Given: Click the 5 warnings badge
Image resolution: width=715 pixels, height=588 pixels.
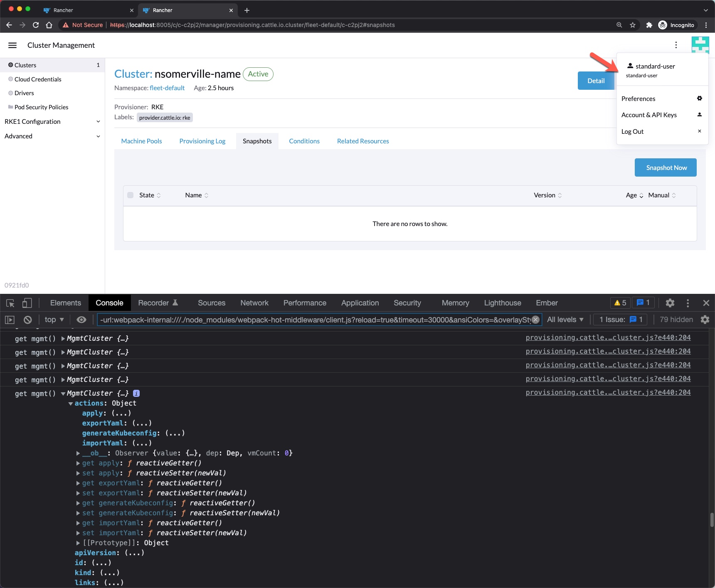Looking at the screenshot, I should 620,303.
